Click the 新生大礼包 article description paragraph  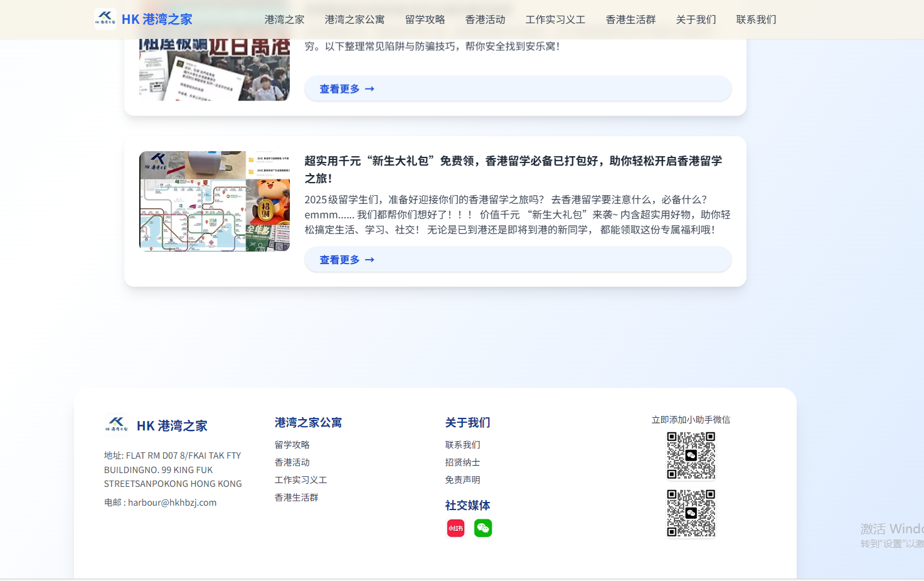(x=518, y=215)
